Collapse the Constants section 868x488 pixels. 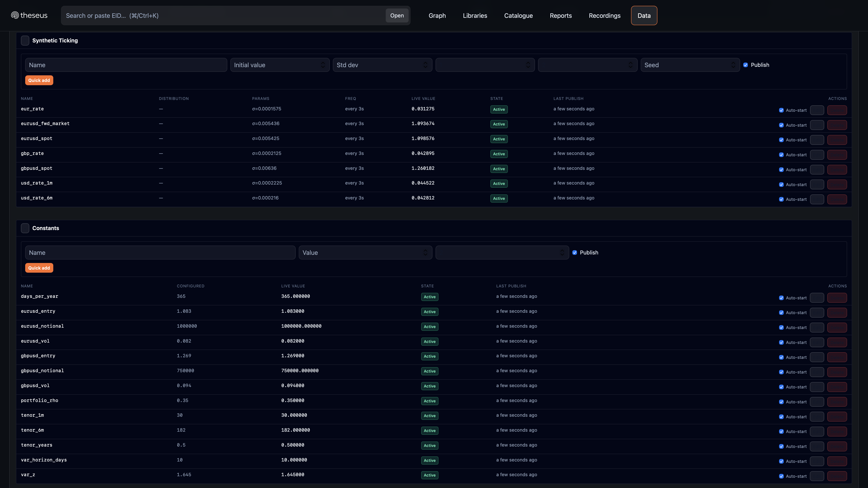[25, 228]
